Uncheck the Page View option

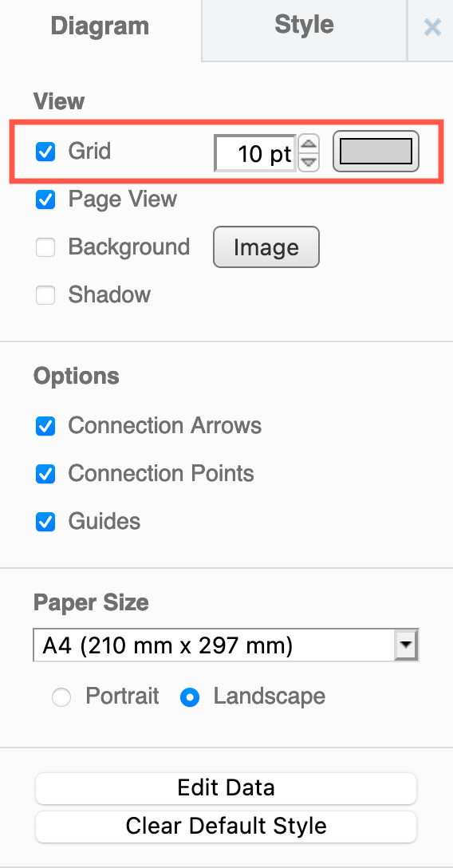click(x=45, y=199)
